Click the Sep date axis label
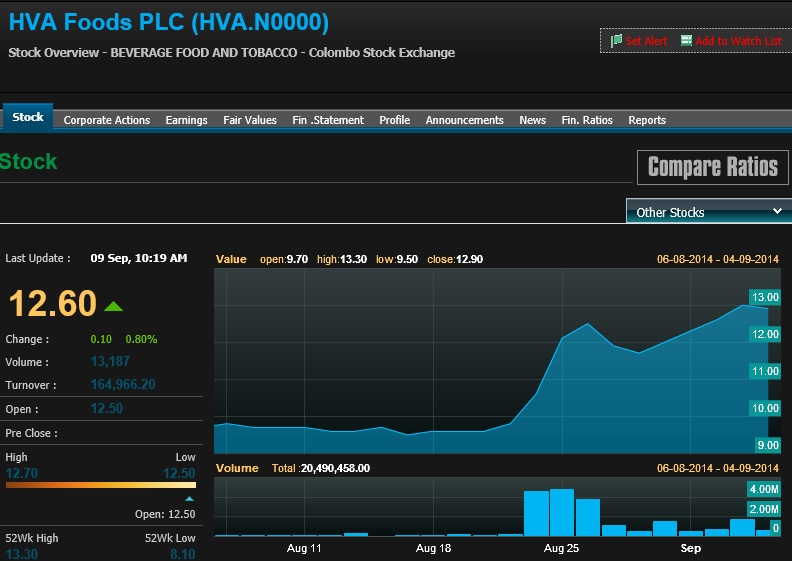792x561 pixels. 690,548
